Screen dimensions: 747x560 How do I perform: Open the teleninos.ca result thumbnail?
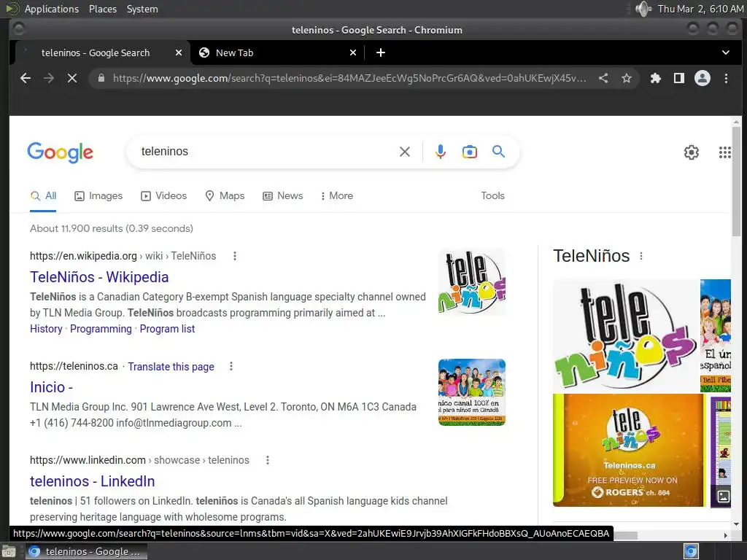472,392
